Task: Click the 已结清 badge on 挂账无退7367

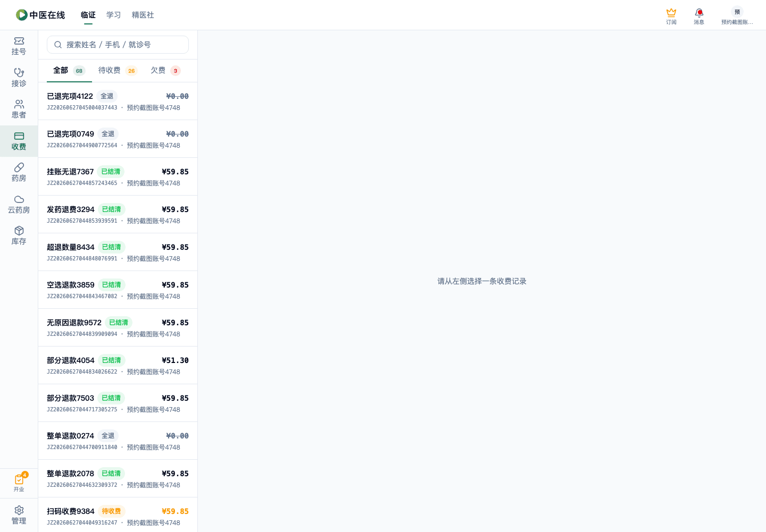Action: (111, 172)
